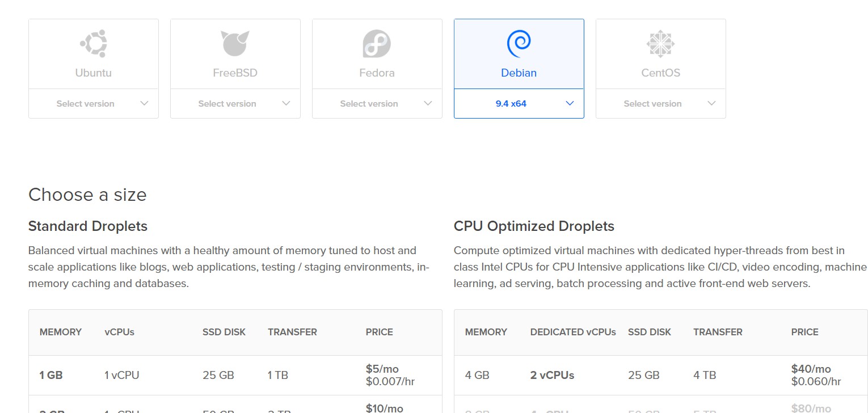Click the CPU Optimized Droplets heading

click(534, 226)
